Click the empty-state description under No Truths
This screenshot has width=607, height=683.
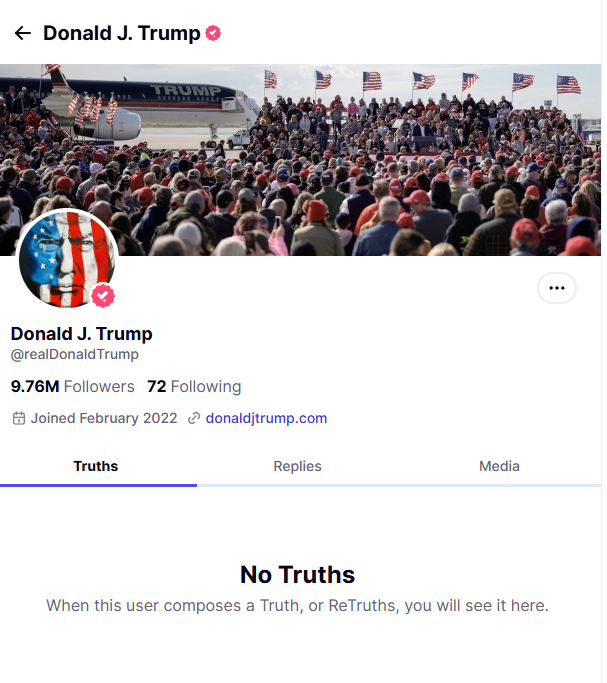297,605
